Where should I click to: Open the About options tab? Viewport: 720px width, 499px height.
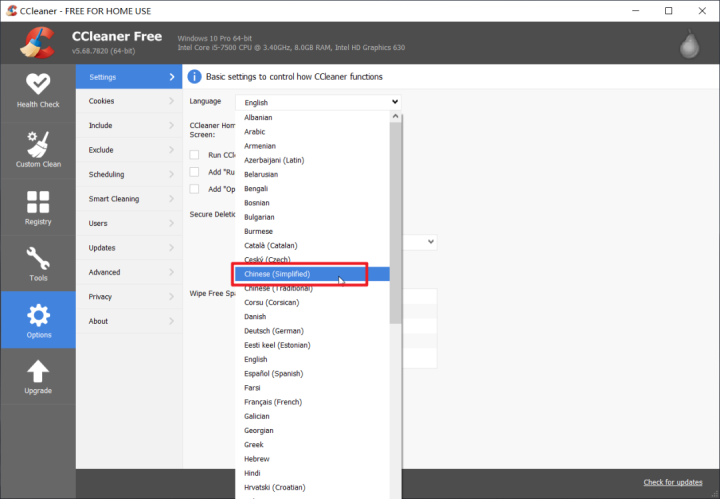(129, 321)
